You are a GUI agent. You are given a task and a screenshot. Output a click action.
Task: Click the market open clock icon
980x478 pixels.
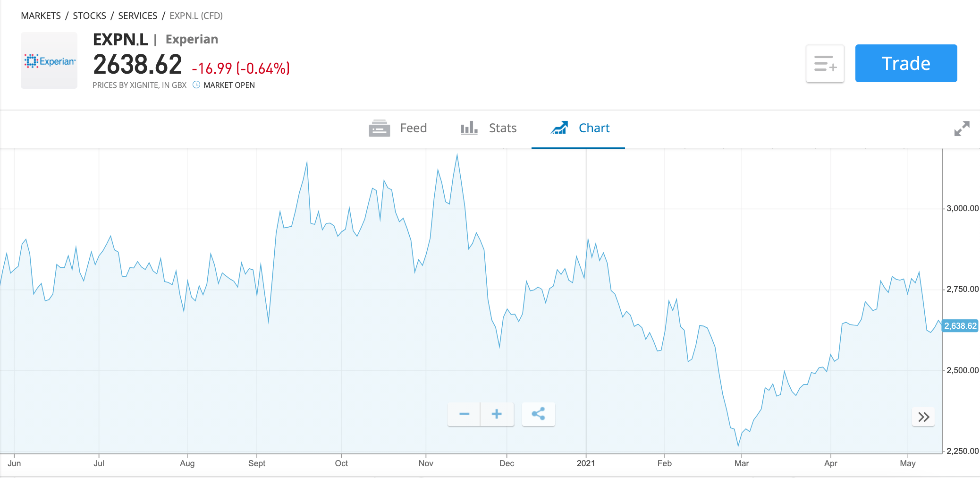(x=196, y=85)
